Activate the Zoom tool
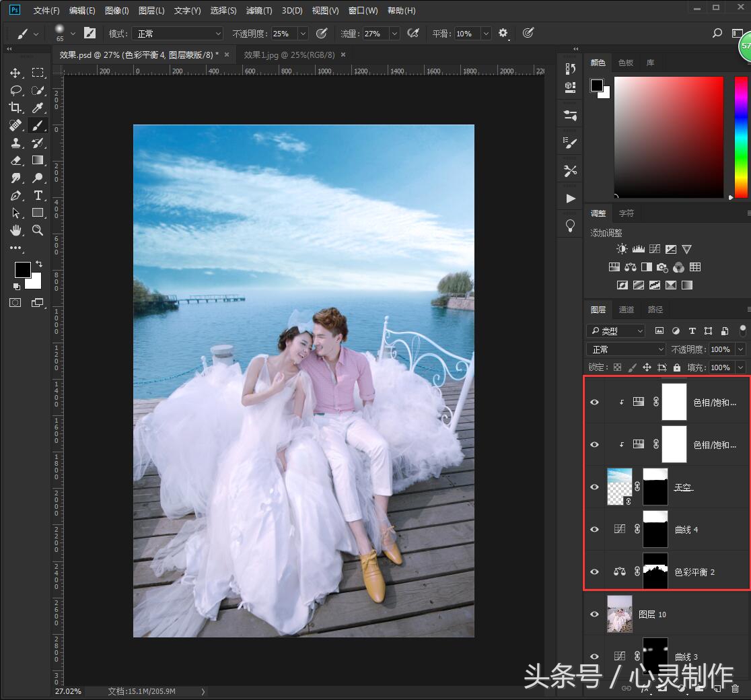751x700 pixels. click(x=38, y=230)
